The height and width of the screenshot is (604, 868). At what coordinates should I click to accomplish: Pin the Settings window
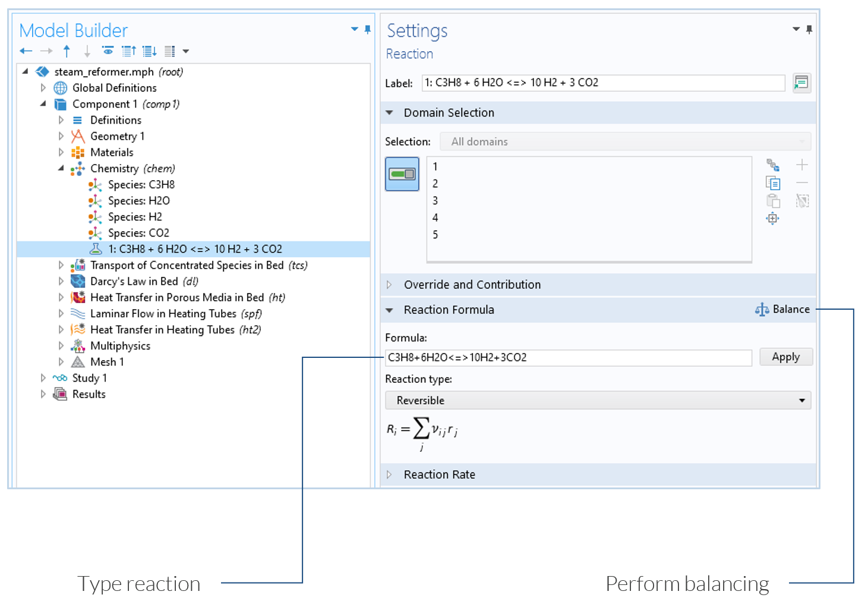(809, 30)
